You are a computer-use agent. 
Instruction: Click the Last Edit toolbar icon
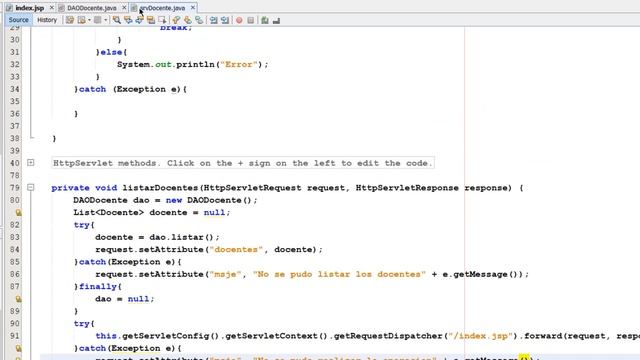[70, 20]
